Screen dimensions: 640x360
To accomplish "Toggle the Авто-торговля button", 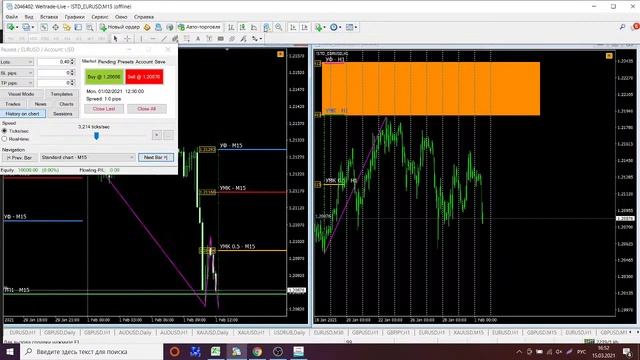I will 199,27.
